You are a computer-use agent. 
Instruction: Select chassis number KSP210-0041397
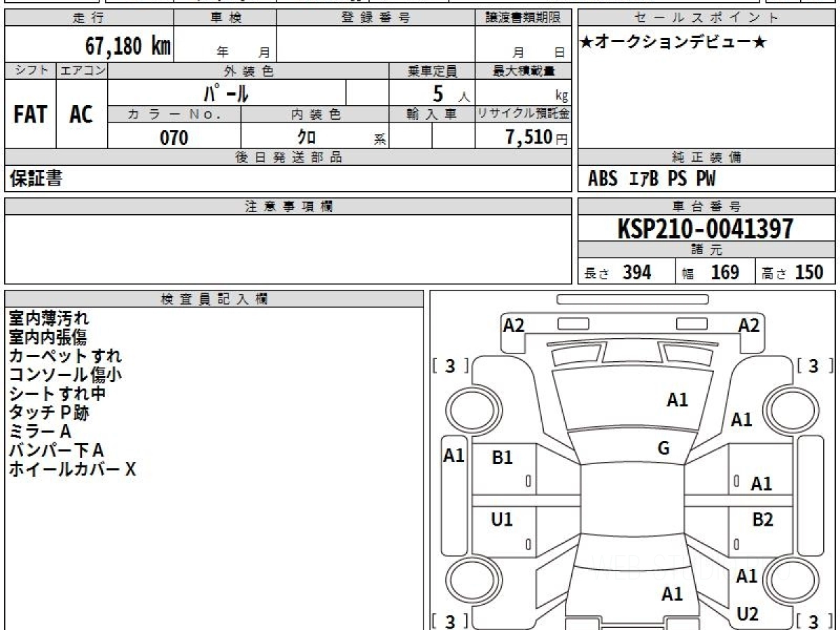706,229
